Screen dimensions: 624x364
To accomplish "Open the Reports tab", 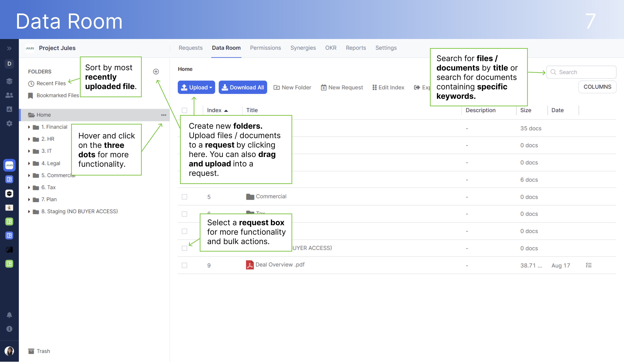I will click(356, 48).
